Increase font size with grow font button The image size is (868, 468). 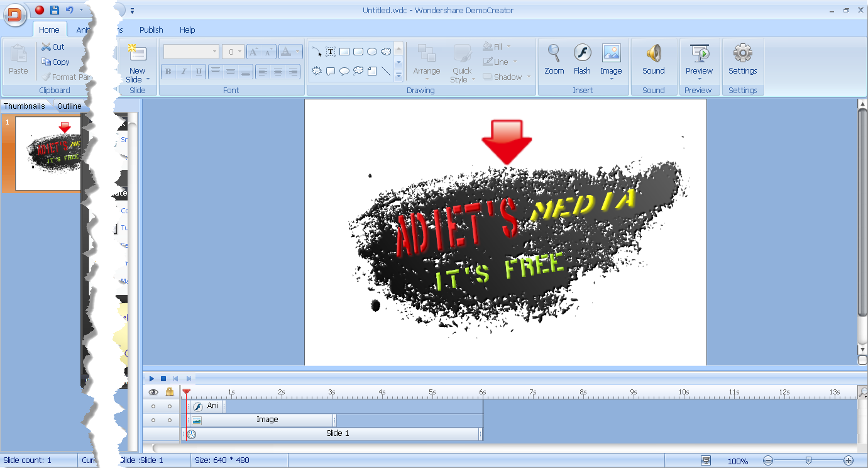click(x=253, y=52)
